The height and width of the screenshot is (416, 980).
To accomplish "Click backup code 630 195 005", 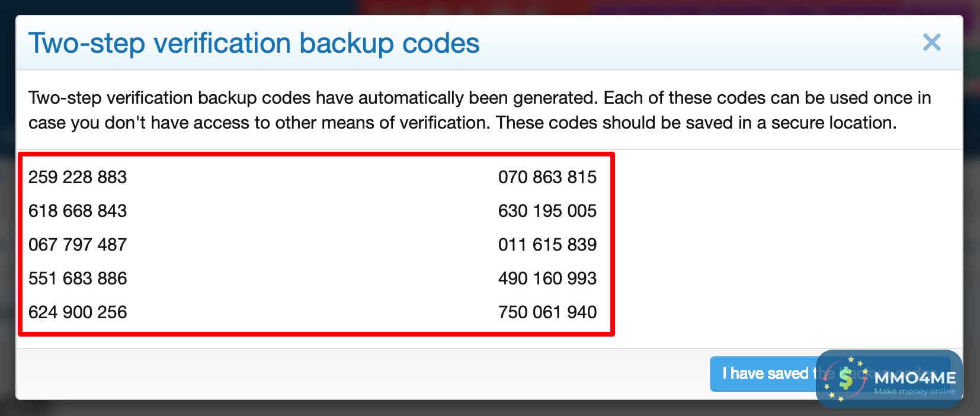I will [547, 211].
